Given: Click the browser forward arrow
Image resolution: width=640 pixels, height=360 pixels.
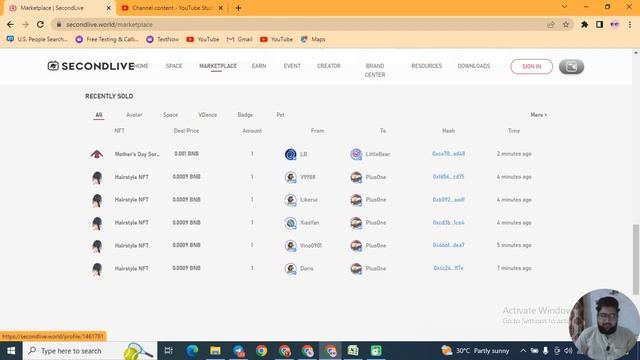Looking at the screenshot, I should (25, 24).
